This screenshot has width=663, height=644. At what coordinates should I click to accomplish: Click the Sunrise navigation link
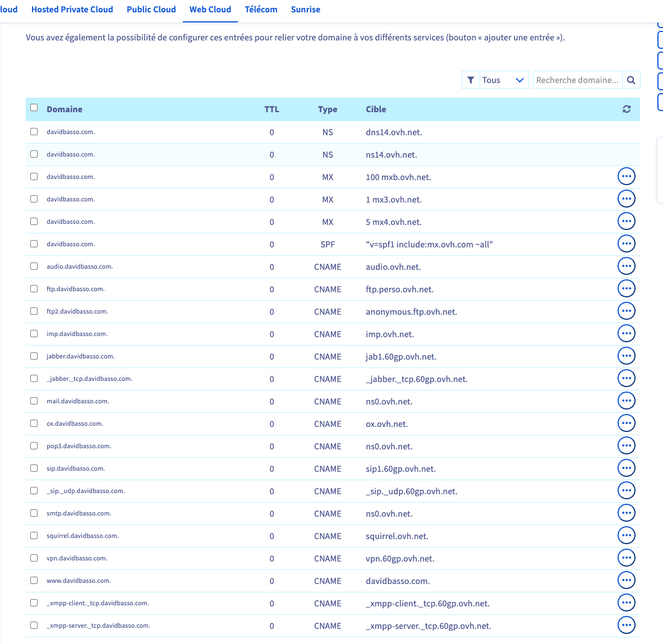click(305, 10)
